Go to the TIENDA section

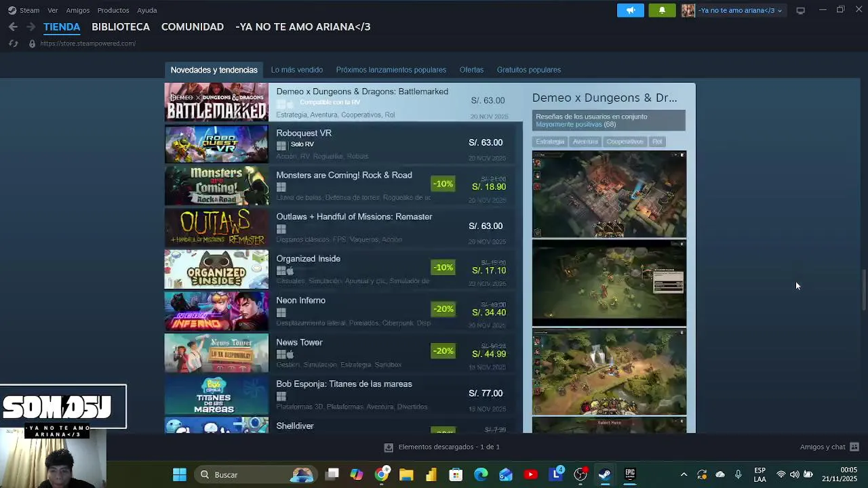(x=62, y=27)
